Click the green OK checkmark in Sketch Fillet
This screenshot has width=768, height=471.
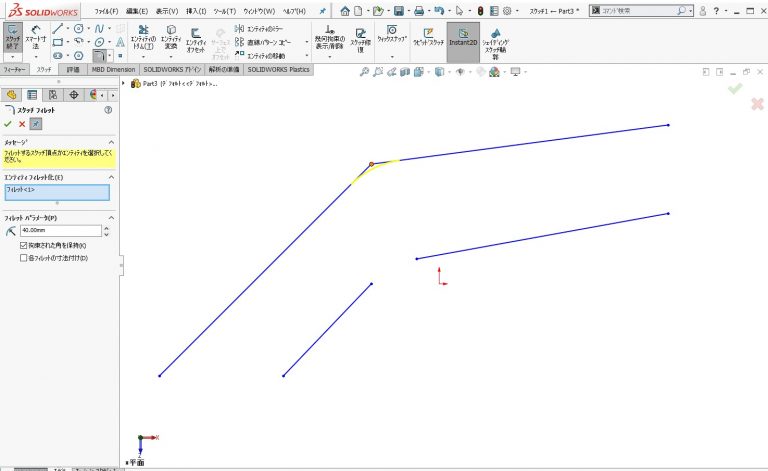(x=8, y=124)
